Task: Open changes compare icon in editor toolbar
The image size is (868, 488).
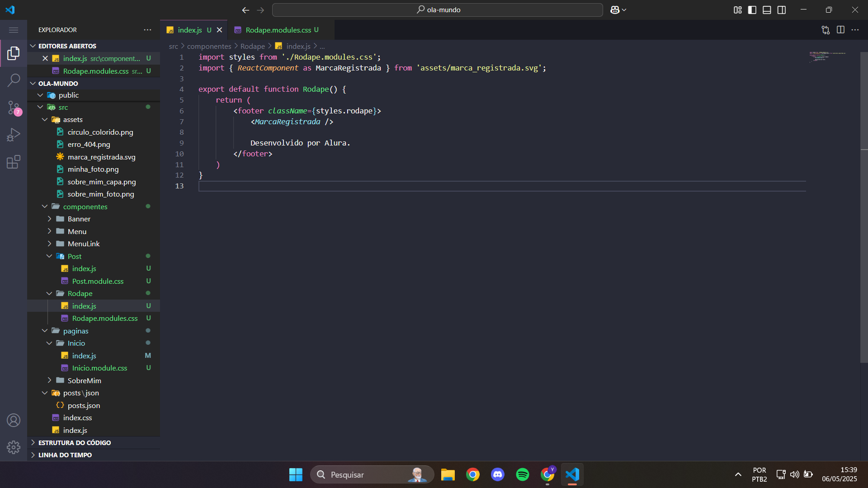Action: [826, 30]
